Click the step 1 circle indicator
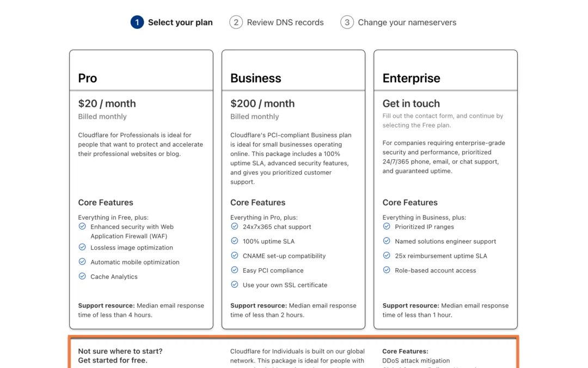588x368 pixels. click(137, 22)
